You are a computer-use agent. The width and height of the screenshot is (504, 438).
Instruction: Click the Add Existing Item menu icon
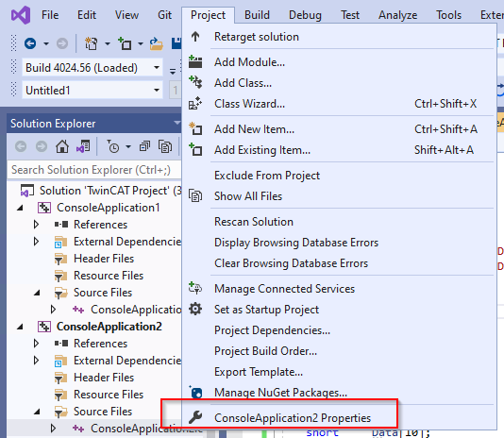(195, 150)
